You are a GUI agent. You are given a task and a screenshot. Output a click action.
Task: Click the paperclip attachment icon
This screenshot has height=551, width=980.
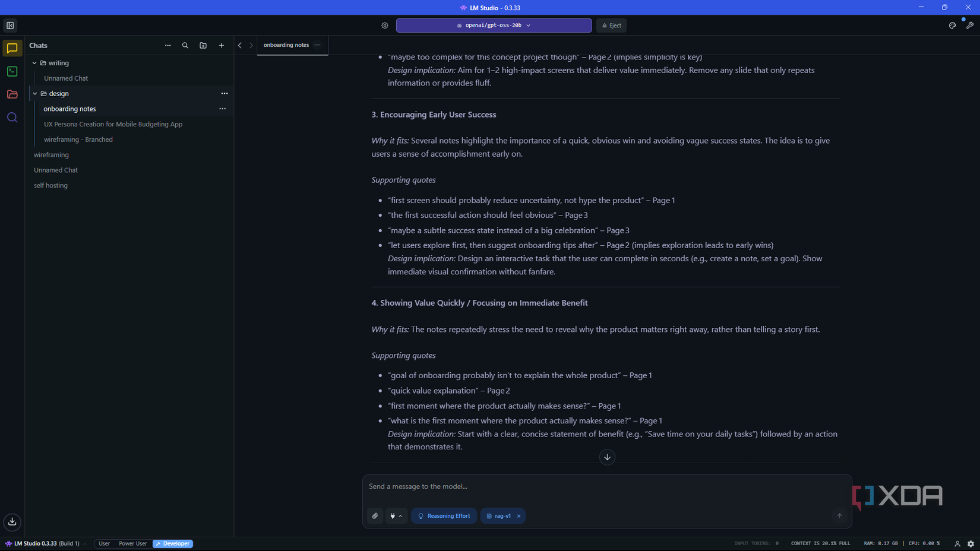pos(375,515)
